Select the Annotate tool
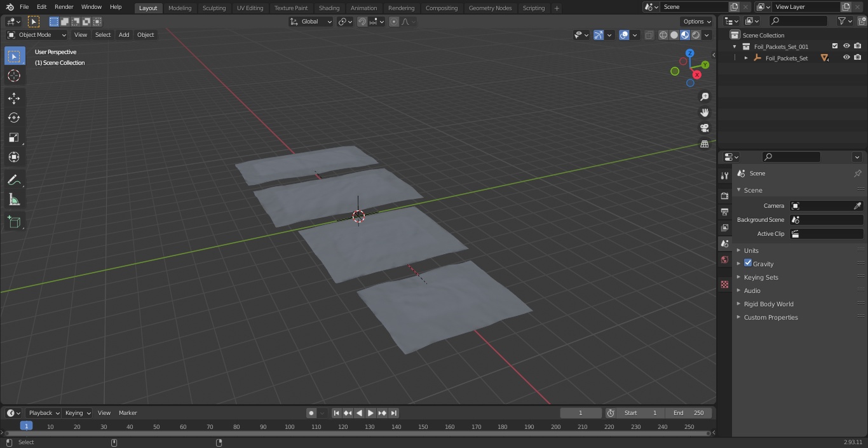This screenshot has width=868, height=448. pos(14,180)
